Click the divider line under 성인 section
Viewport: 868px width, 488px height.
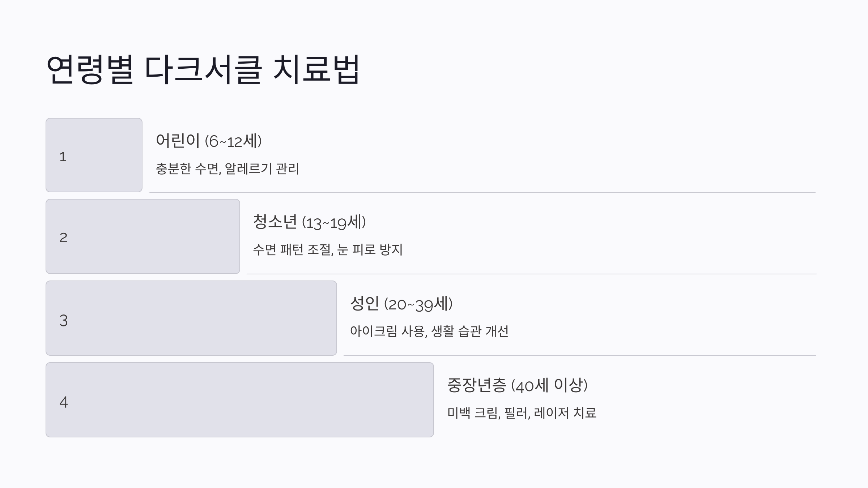click(580, 356)
